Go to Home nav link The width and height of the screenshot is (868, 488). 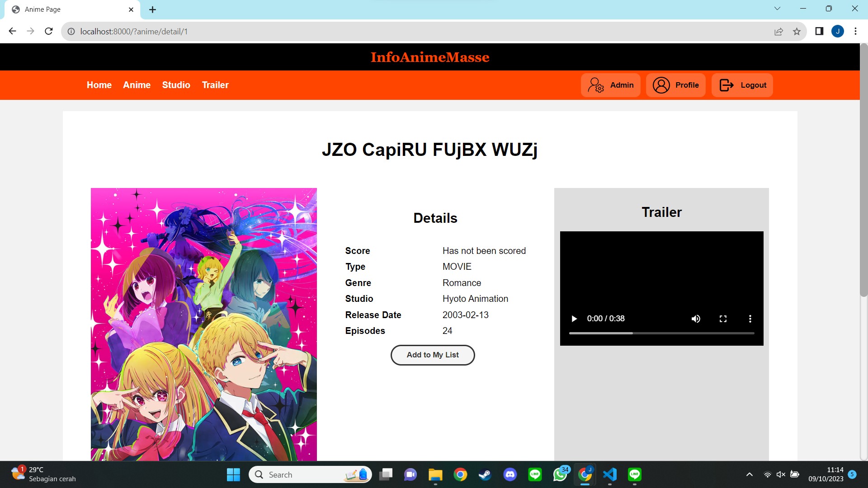point(99,85)
